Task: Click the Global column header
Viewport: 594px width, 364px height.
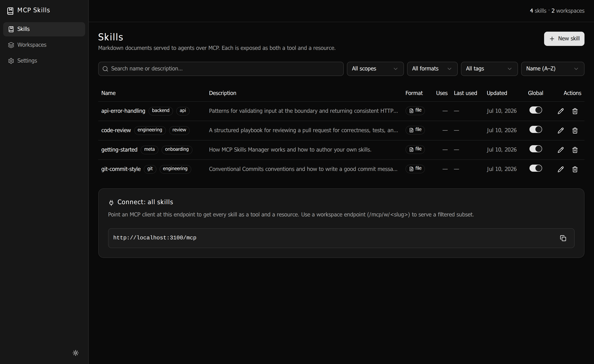Action: tap(535, 93)
